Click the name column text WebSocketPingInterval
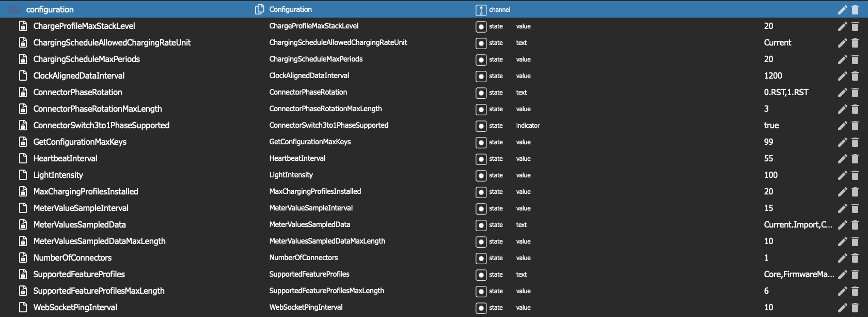The image size is (868, 317). coord(306,307)
